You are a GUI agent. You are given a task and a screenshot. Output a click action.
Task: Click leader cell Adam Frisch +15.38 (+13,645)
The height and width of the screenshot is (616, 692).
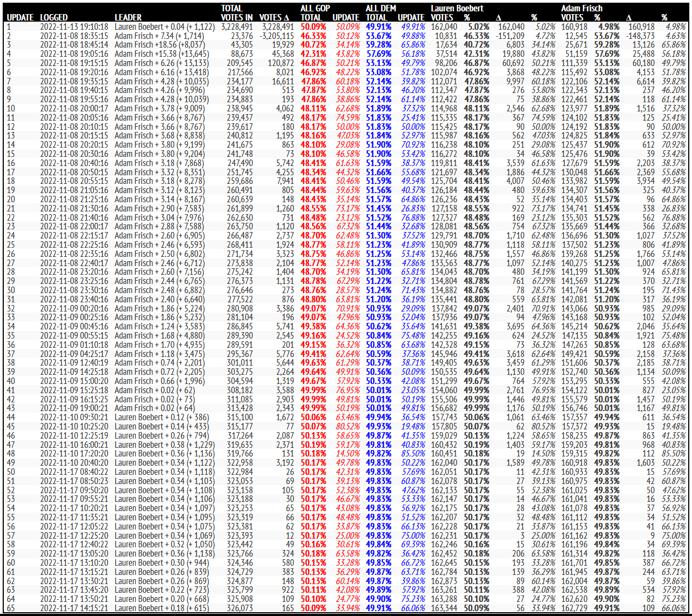click(x=162, y=54)
